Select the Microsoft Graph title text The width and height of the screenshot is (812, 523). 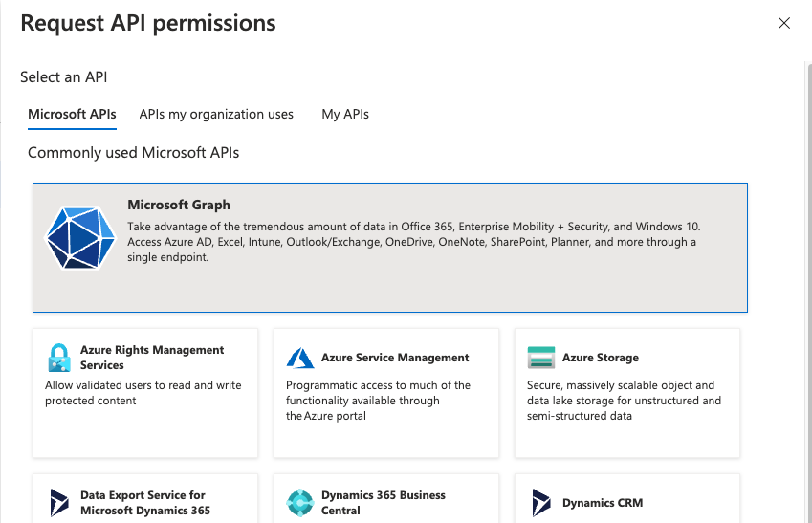tap(179, 205)
